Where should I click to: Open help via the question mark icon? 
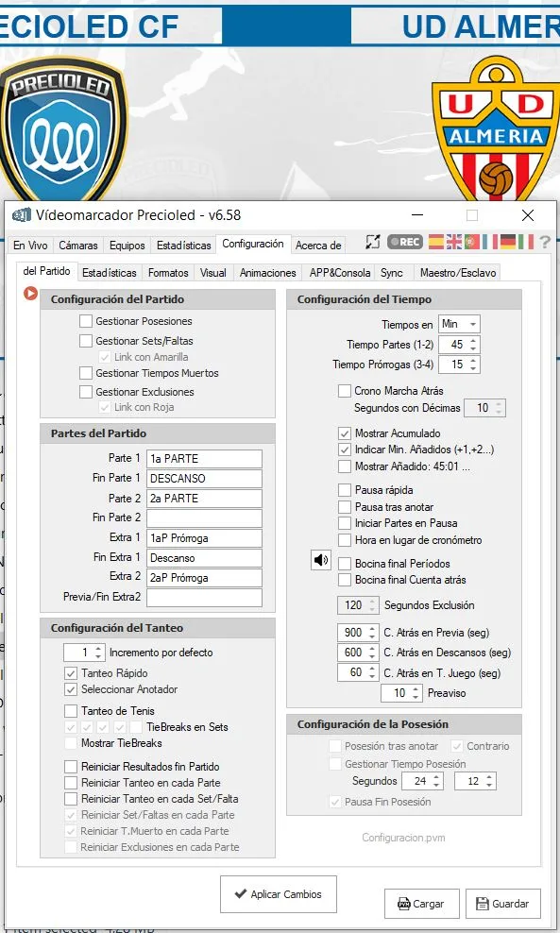pyautogui.click(x=544, y=242)
